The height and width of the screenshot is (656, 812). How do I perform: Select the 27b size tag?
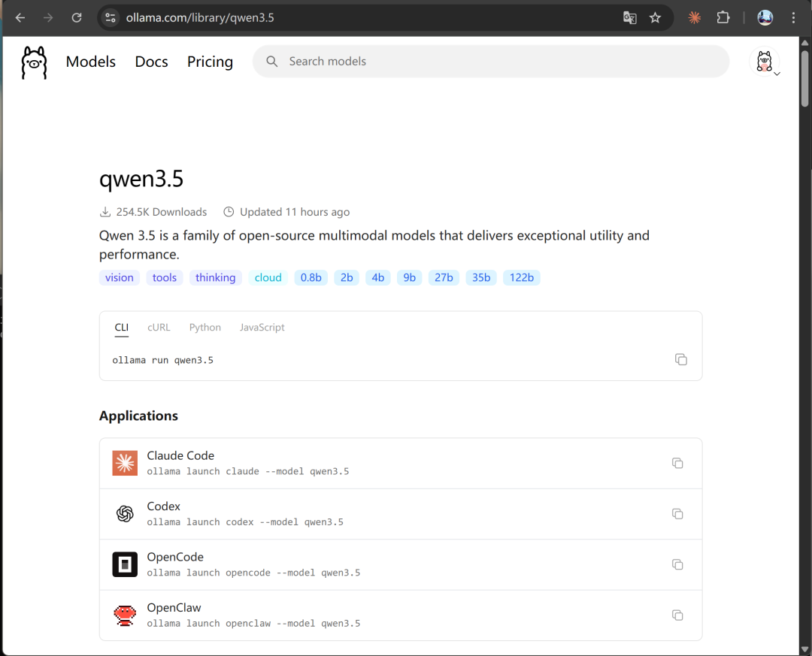(444, 277)
